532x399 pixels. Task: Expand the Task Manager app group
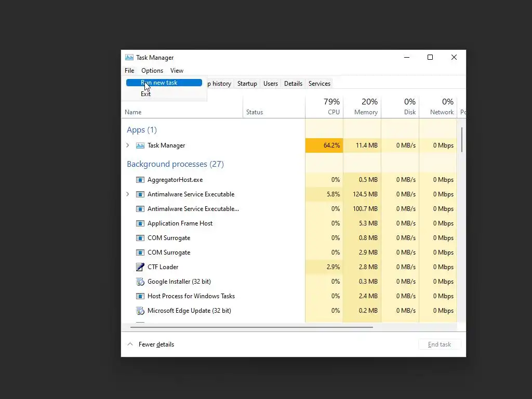pos(128,145)
